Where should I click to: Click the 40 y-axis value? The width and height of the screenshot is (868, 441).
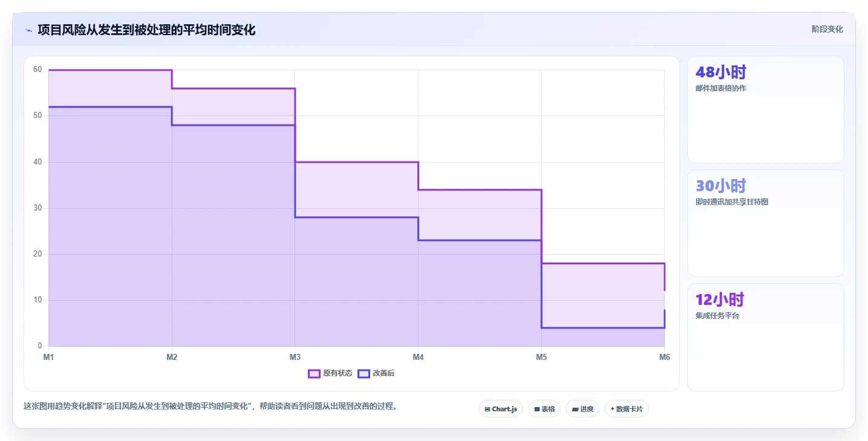38,162
